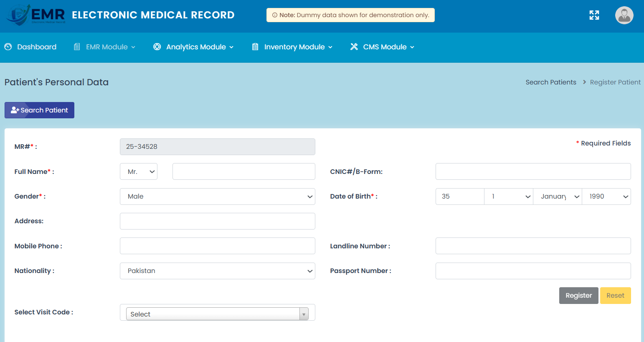644x342 pixels.
Task: Open the name title dropdown showing Mr.
Action: [x=139, y=172]
